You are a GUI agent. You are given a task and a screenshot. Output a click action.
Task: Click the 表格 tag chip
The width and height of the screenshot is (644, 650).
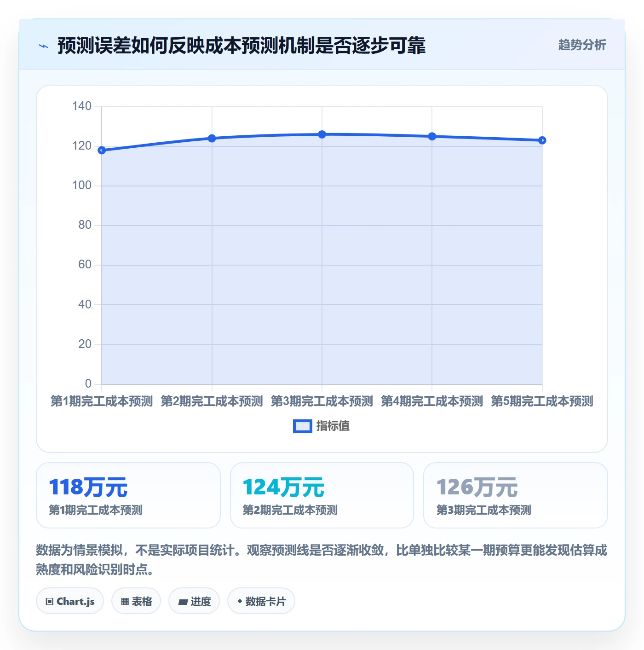coord(136,601)
